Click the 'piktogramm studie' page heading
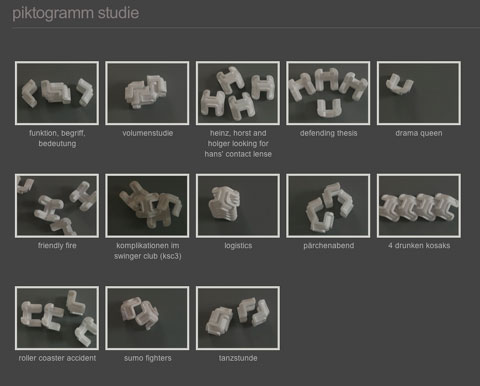 [x=76, y=13]
